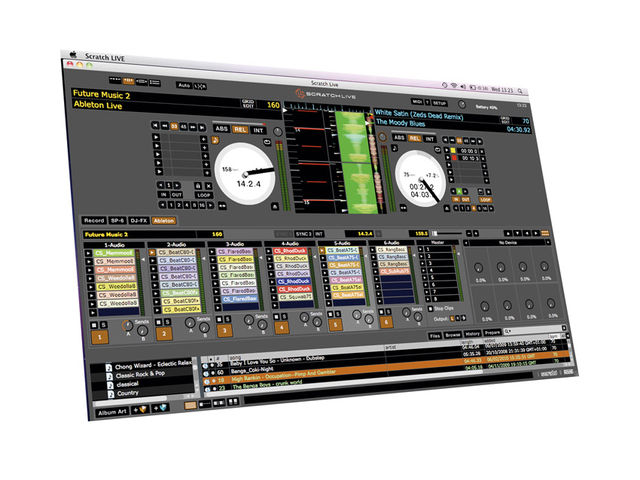Image resolution: width=640 pixels, height=480 pixels.
Task: Open the DJ-FX tab
Action: 138,220
